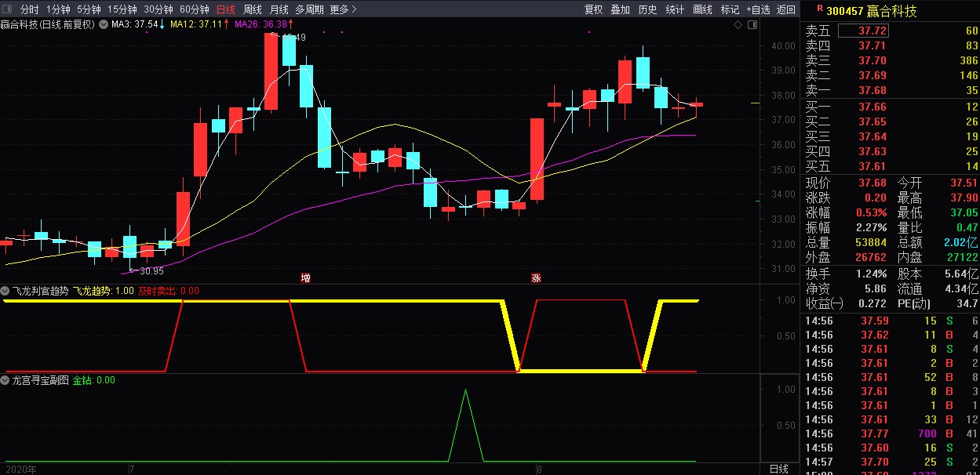This screenshot has height=475, width=980.
Task: Open the 统计 statistics button
Action: pyautogui.click(x=675, y=9)
